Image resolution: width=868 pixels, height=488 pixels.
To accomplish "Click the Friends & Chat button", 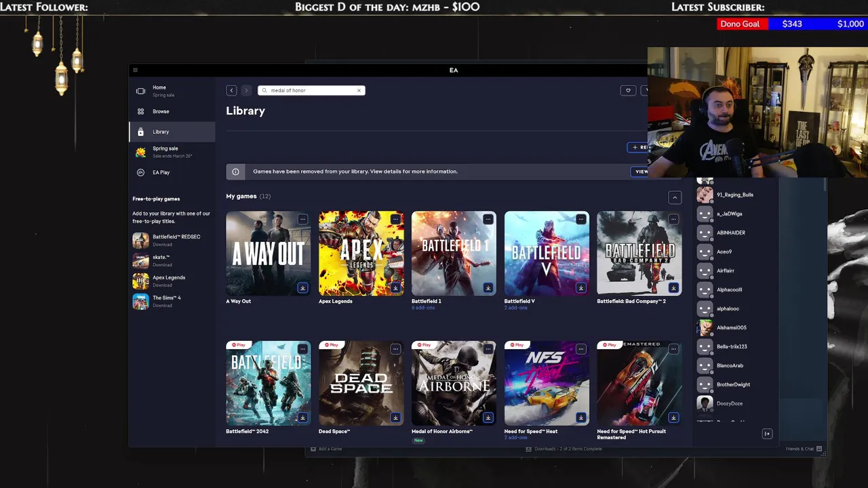I will point(804,449).
